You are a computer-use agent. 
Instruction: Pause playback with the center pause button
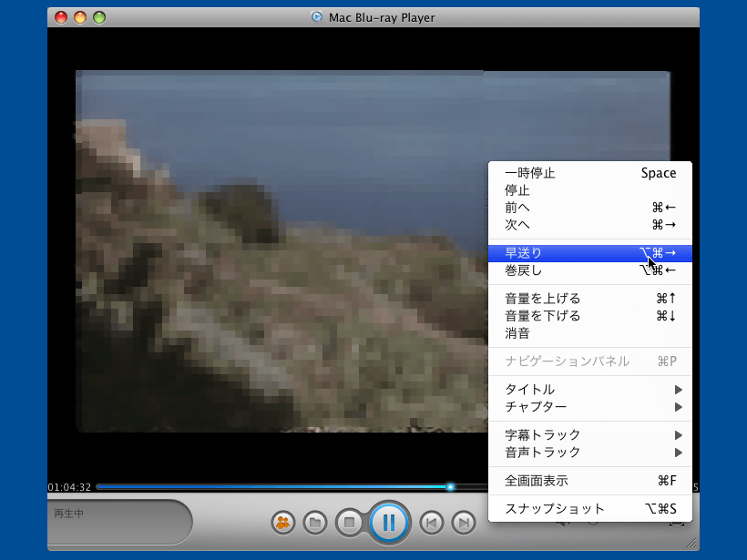pos(389,523)
